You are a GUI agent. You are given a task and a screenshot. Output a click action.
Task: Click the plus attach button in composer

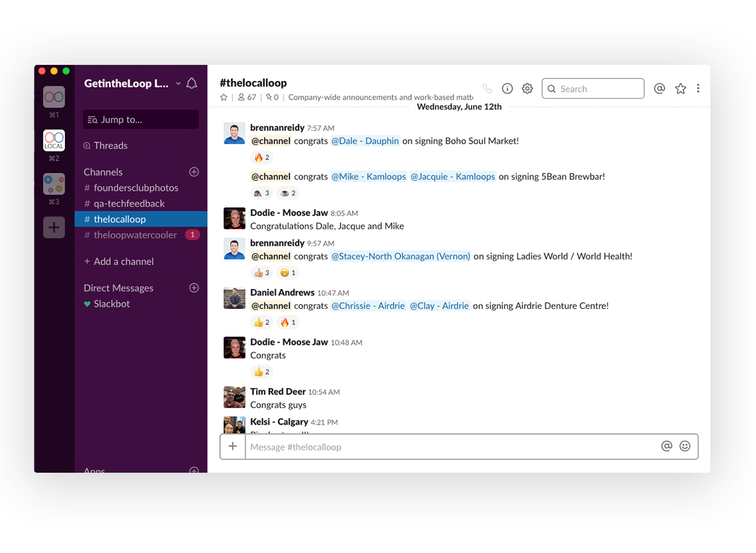tap(233, 446)
